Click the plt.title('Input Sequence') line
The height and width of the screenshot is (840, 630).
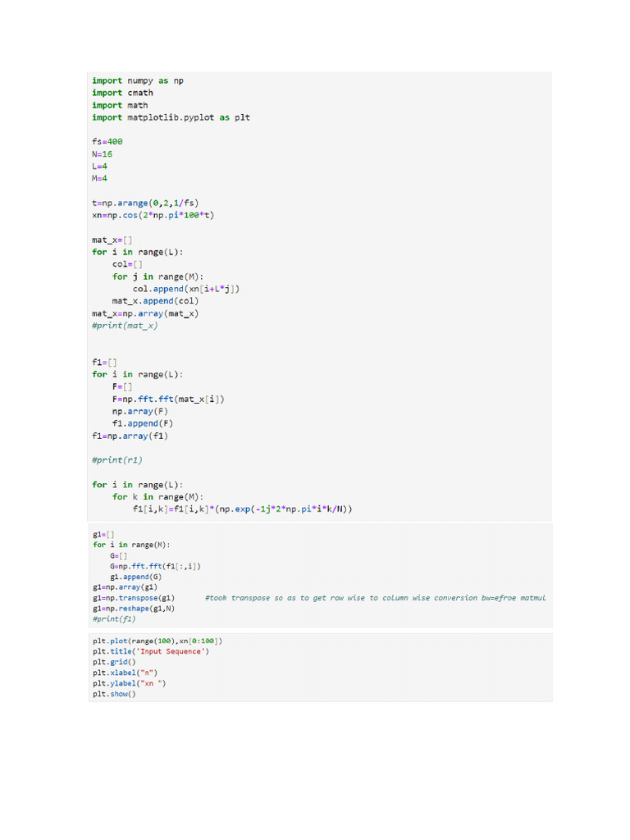(x=151, y=651)
